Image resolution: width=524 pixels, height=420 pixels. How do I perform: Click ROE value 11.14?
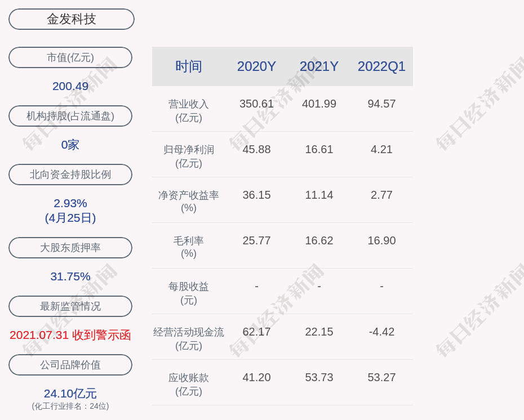tap(319, 195)
